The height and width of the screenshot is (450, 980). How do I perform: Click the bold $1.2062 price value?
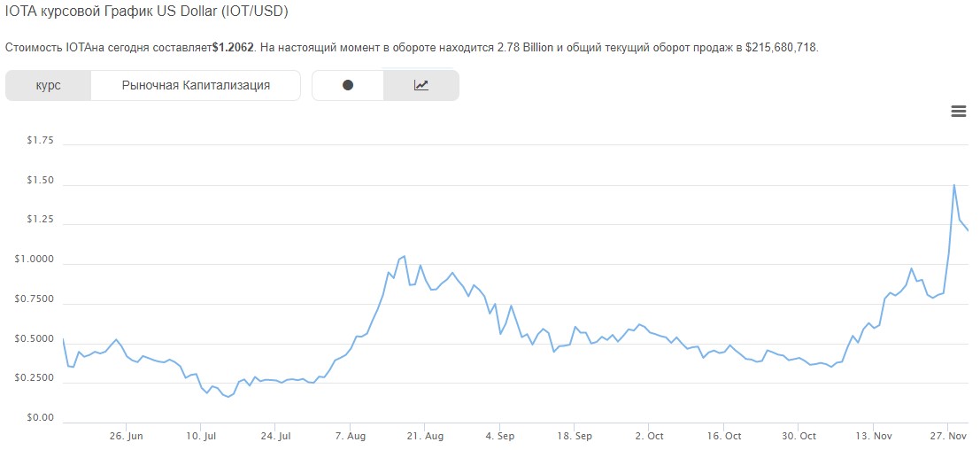pyautogui.click(x=234, y=47)
